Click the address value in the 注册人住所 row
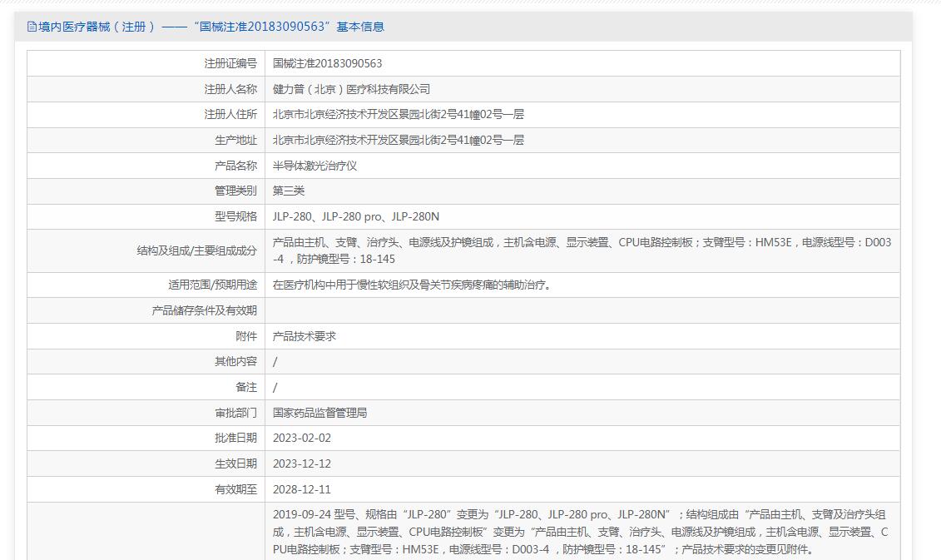The width and height of the screenshot is (941, 560). pyautogui.click(x=398, y=114)
